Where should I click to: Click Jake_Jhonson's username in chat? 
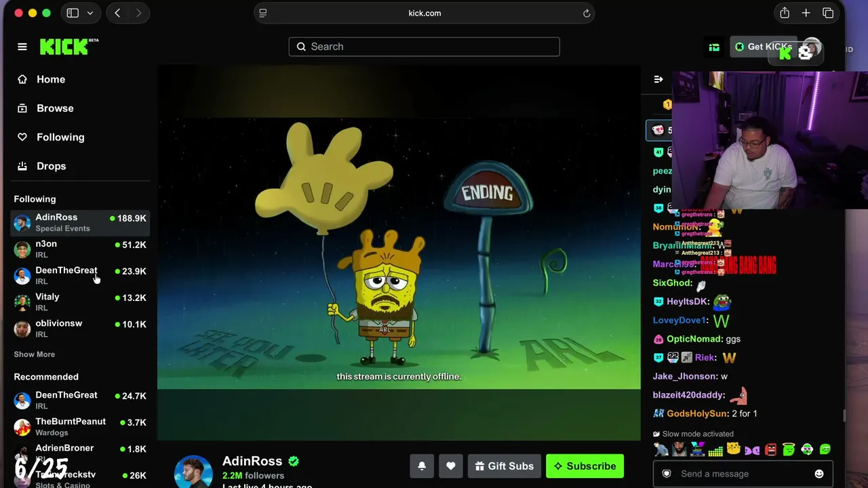coord(685,376)
